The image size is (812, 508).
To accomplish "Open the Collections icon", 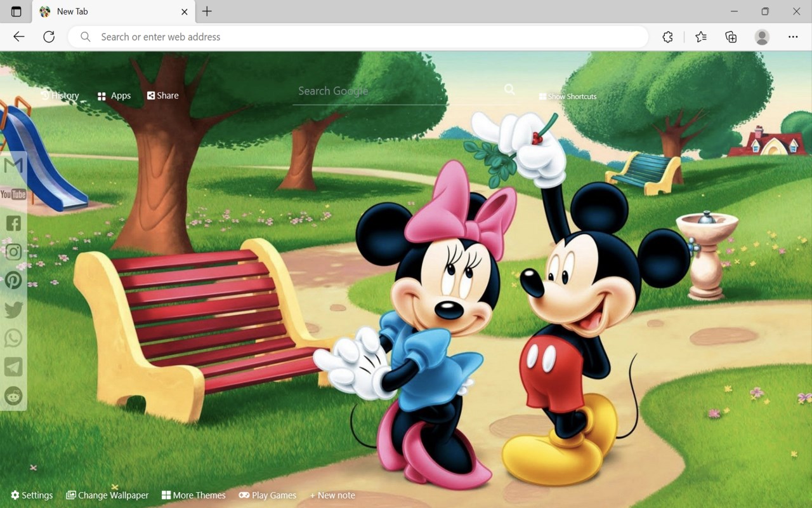I will coord(731,37).
